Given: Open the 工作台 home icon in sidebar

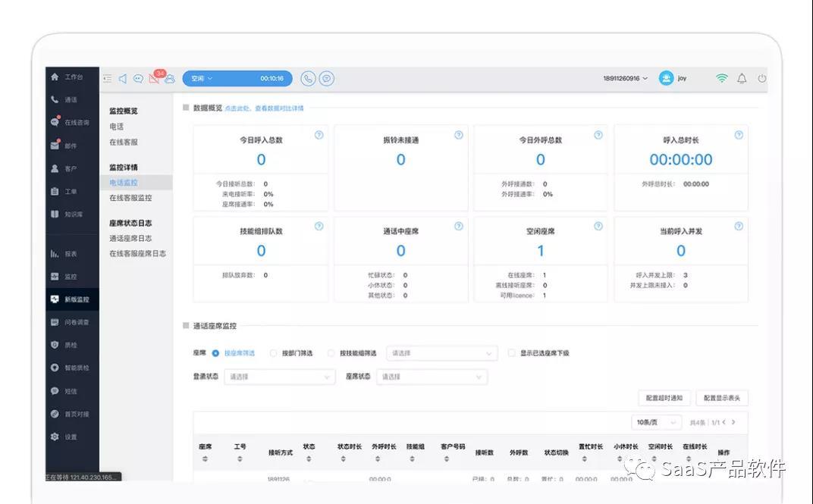Looking at the screenshot, I should click(55, 77).
